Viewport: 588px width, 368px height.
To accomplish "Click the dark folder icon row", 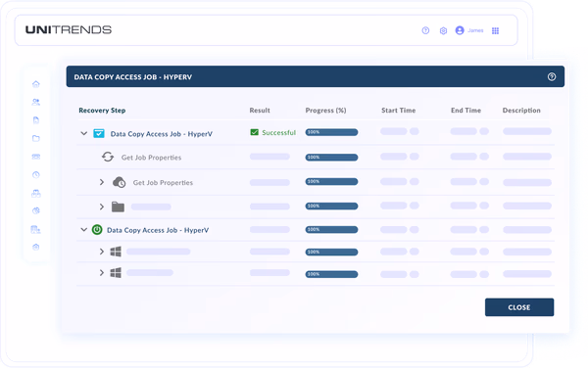I will coord(119,207).
